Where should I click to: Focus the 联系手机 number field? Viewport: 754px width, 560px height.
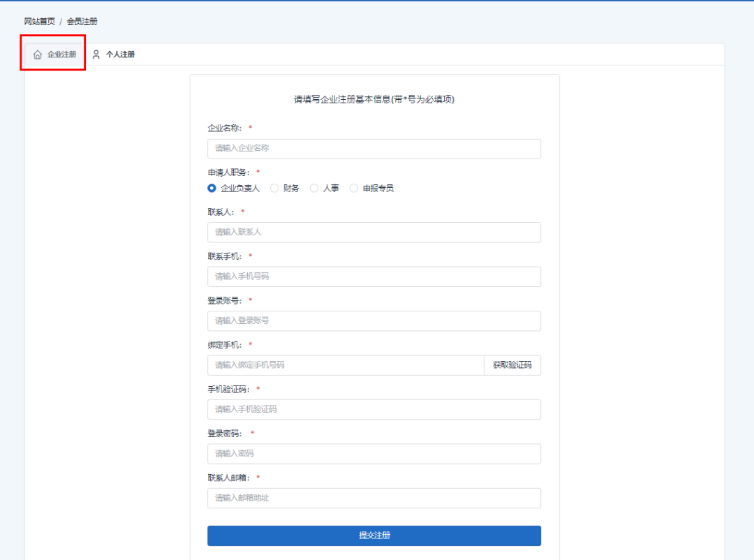click(x=374, y=277)
